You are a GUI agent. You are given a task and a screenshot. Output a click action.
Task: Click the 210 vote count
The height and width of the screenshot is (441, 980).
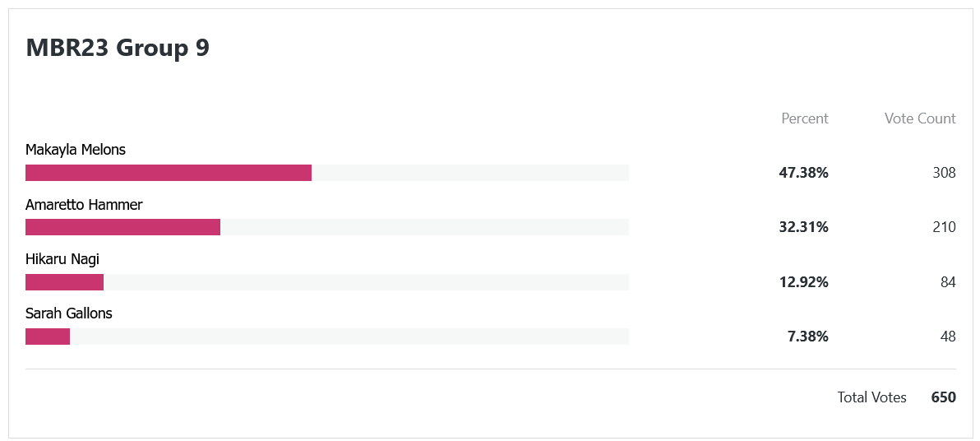pos(944,227)
